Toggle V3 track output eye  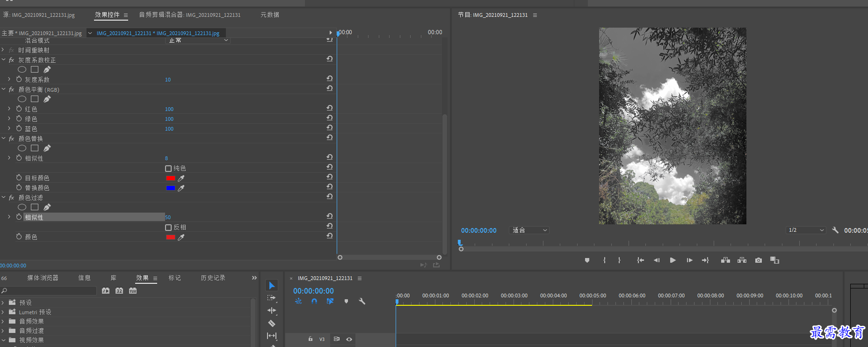click(349, 339)
